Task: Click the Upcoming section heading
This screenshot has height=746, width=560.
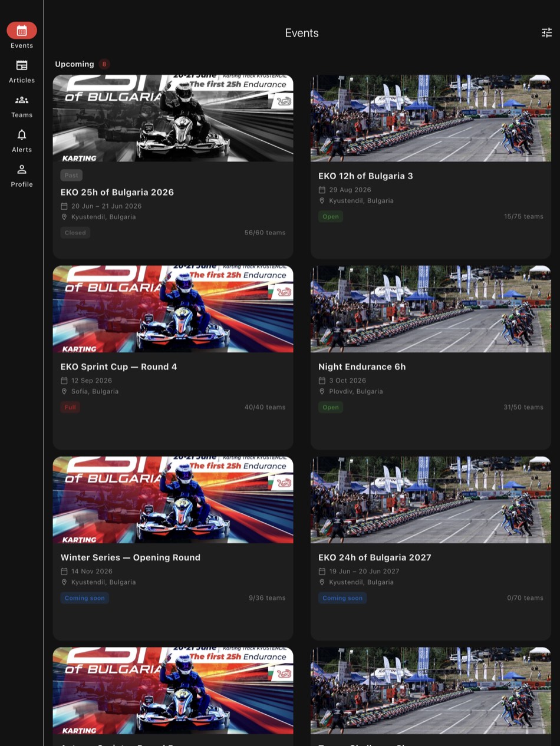Action: tap(74, 64)
